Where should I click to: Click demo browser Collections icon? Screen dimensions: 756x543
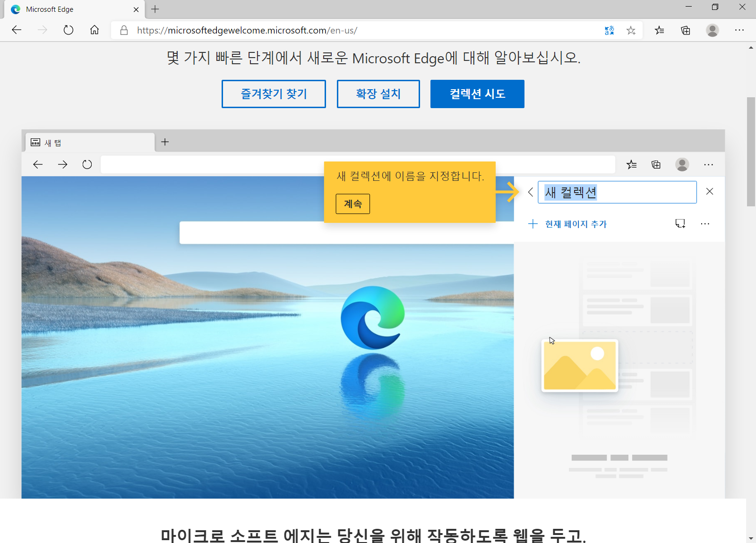coord(656,164)
